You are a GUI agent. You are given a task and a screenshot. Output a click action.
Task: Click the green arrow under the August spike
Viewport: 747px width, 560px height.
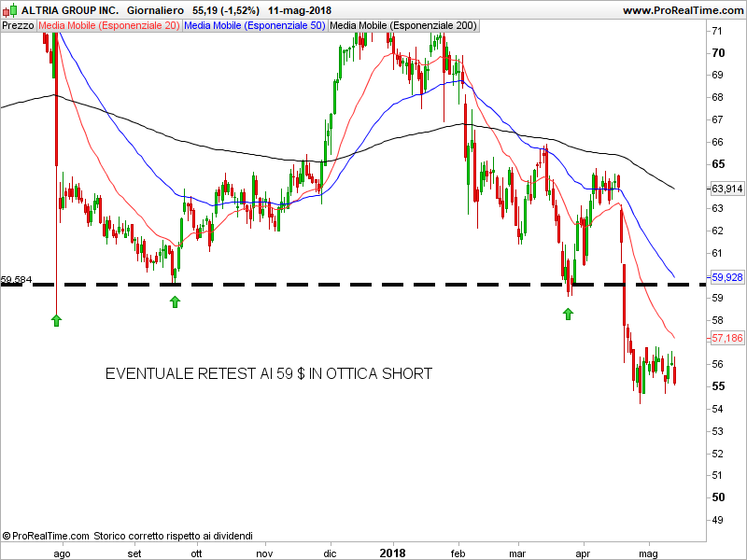(x=56, y=320)
